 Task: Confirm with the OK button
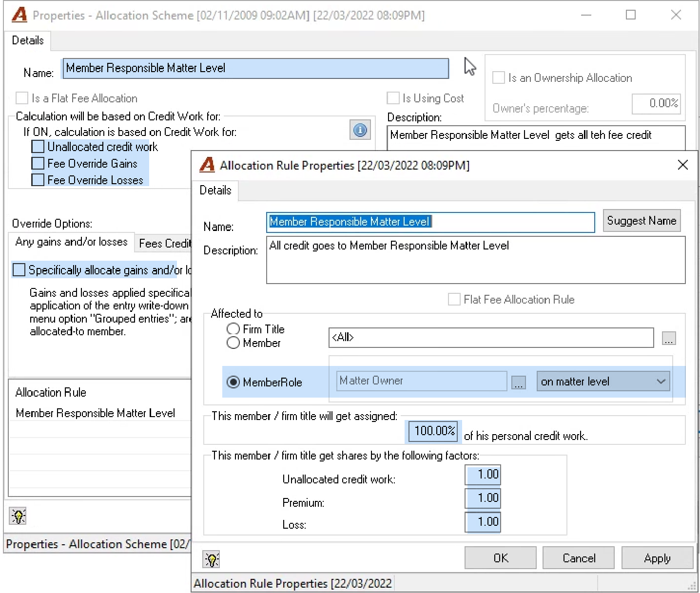coord(501,558)
